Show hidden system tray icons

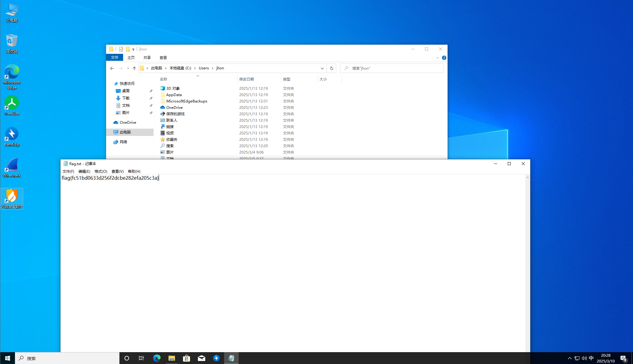[569, 358]
